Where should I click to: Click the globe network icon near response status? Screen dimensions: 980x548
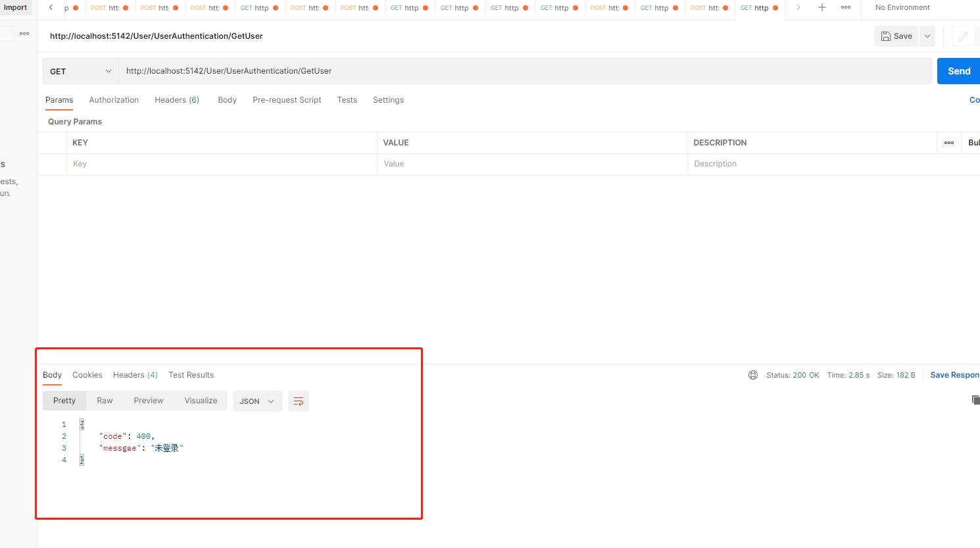[752, 374]
